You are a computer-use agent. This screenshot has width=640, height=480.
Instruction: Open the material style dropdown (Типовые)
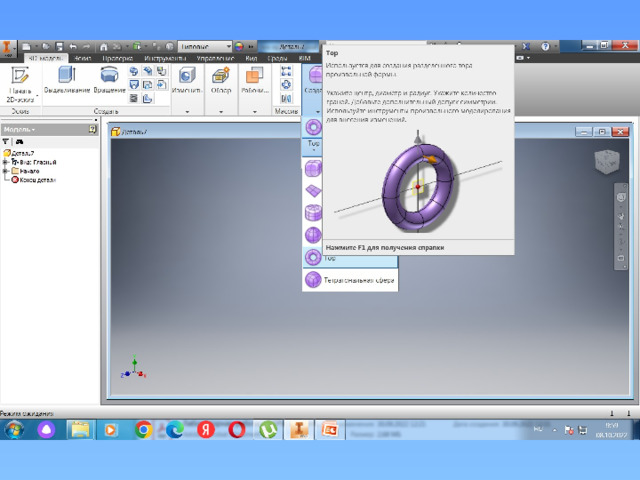pyautogui.click(x=205, y=47)
